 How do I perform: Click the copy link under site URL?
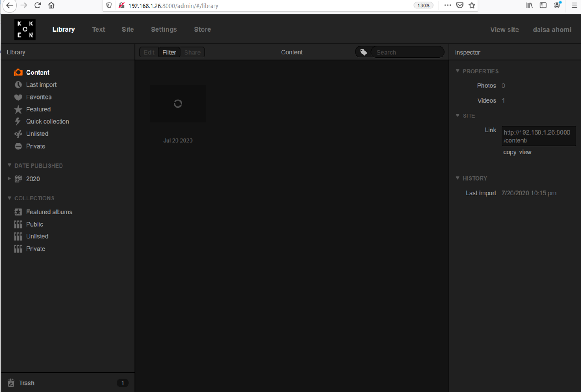click(509, 152)
